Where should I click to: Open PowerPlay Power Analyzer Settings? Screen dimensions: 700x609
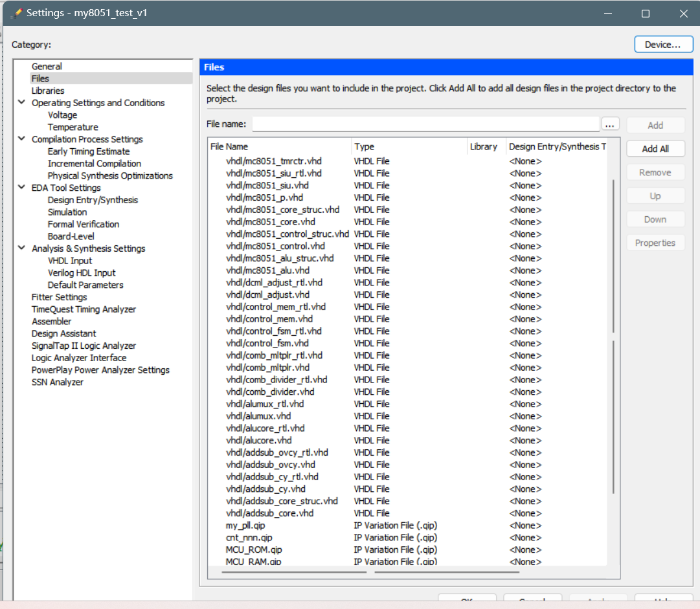pos(100,370)
